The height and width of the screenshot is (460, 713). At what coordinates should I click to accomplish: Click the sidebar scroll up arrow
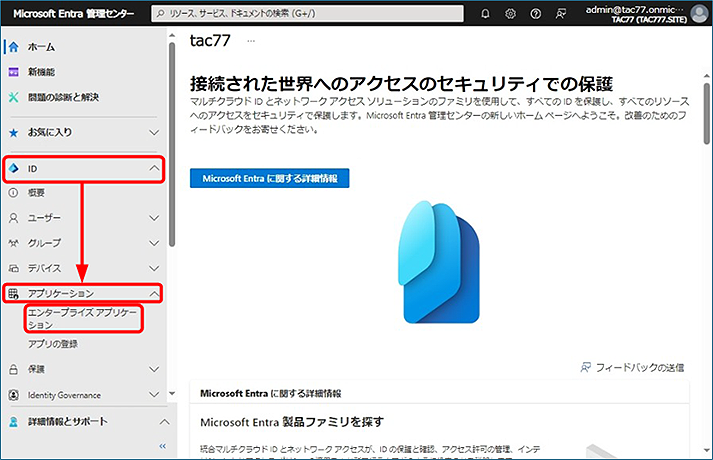[x=172, y=35]
